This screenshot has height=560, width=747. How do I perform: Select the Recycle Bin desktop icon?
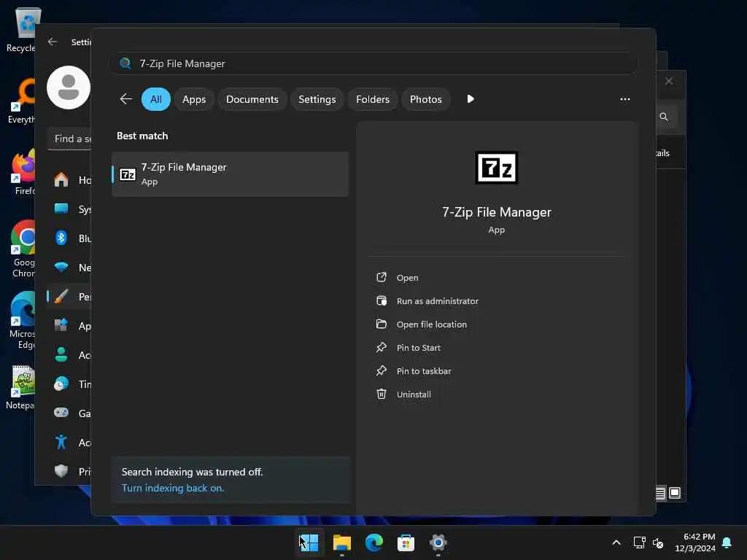tap(21, 31)
